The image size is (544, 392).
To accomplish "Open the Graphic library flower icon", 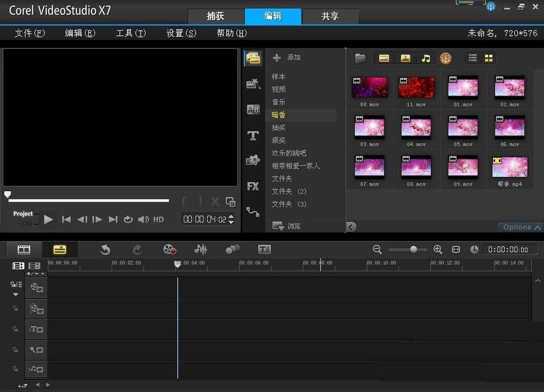I will [x=252, y=160].
